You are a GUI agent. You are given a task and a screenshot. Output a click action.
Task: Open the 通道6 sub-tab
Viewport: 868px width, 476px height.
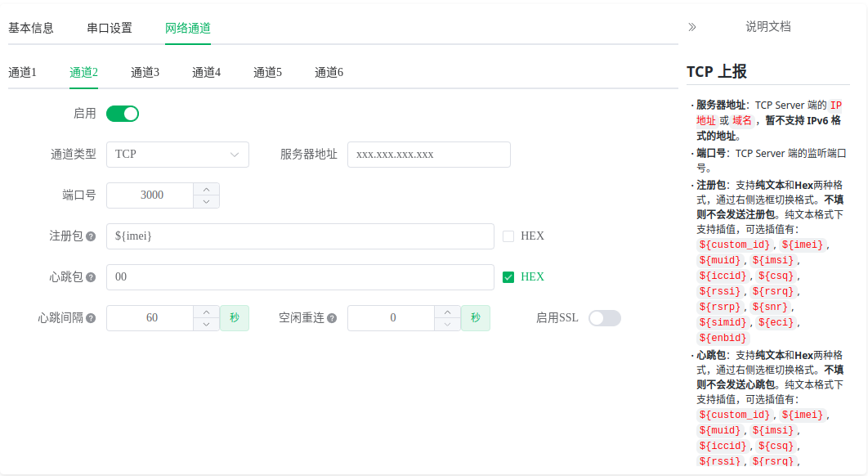pyautogui.click(x=329, y=72)
